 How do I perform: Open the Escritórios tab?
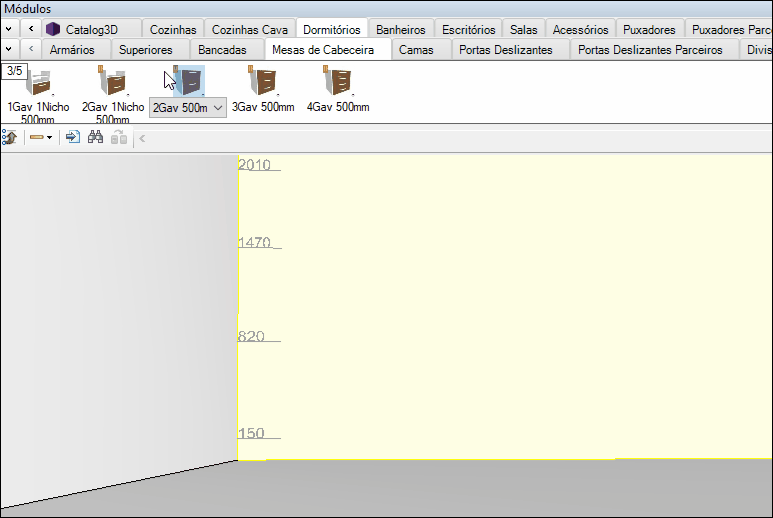468,30
